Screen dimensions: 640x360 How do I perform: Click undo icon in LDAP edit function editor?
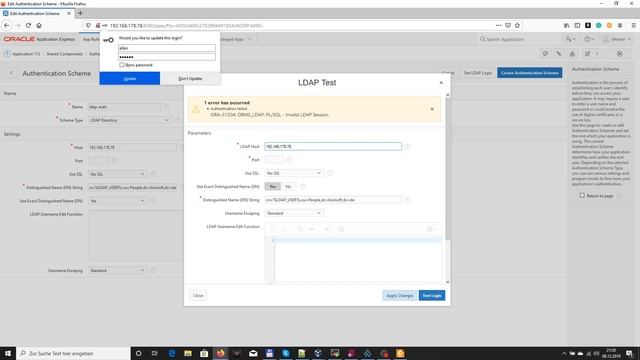(272, 229)
